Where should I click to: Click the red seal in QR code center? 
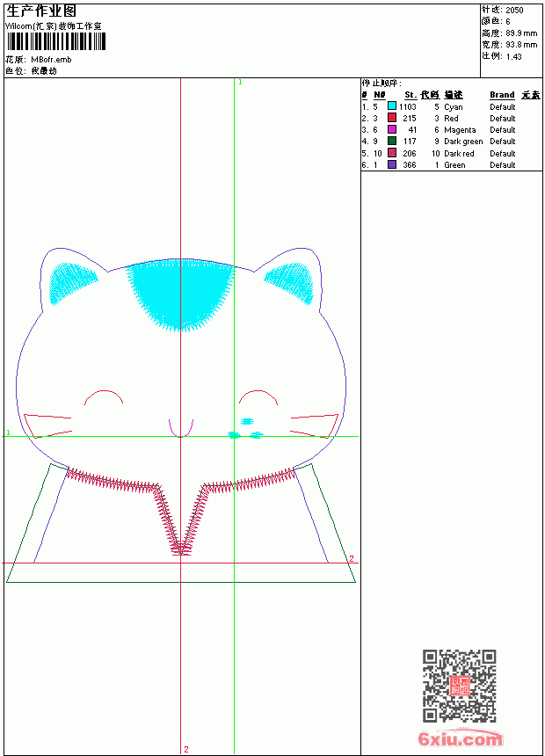coord(460,686)
